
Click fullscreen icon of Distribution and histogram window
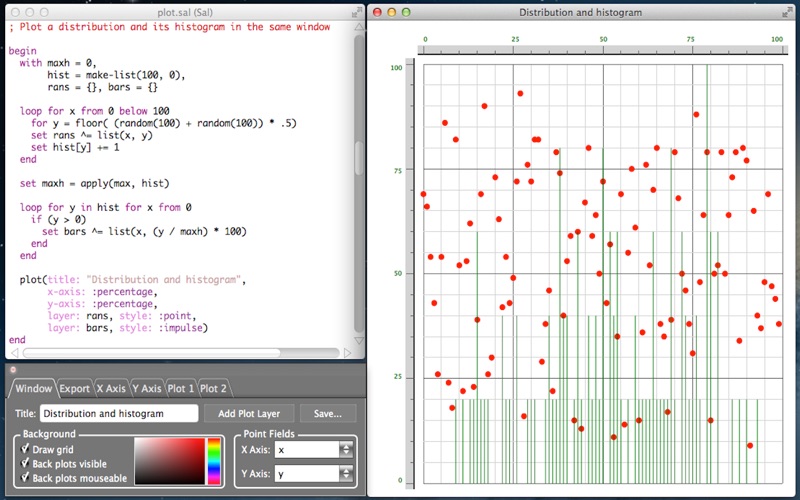[x=787, y=13]
